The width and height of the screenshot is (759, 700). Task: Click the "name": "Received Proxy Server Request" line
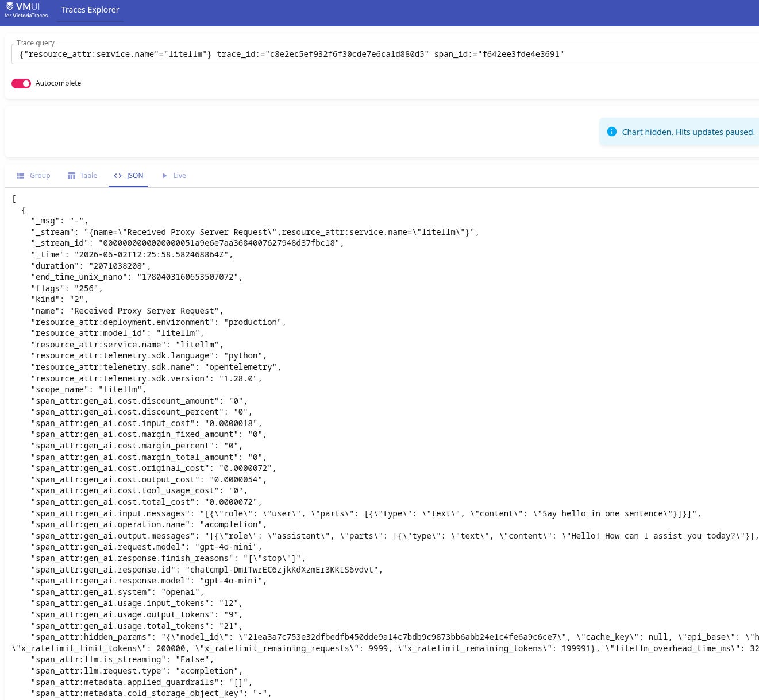(x=127, y=311)
